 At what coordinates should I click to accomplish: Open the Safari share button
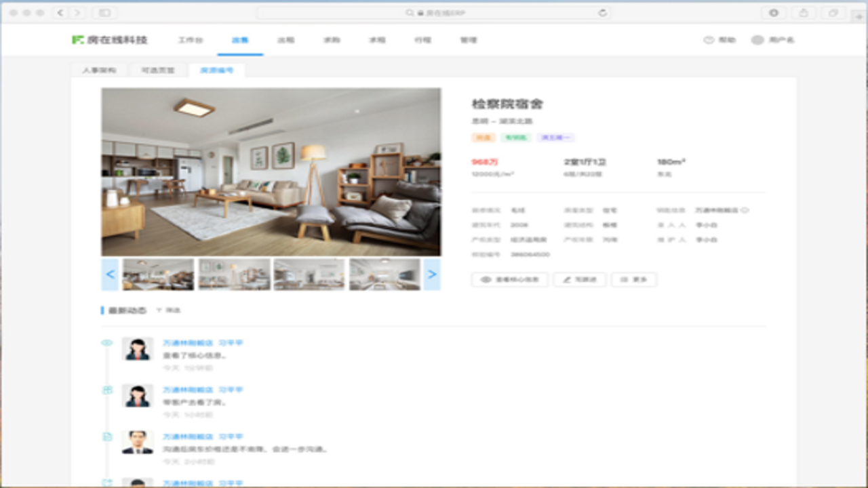click(804, 13)
